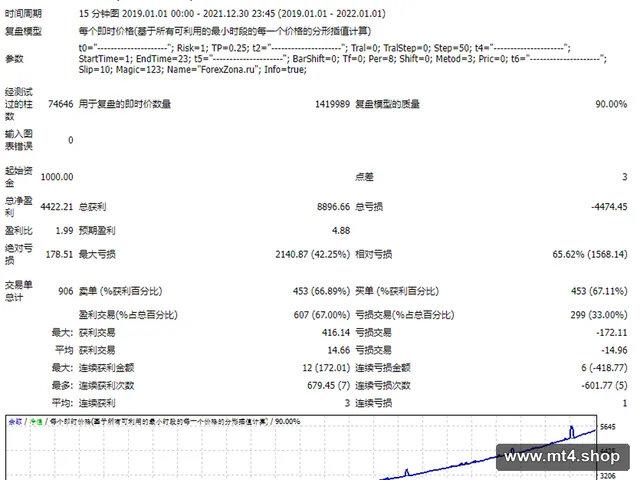640x480 pixels.
Task: Click average loss trade -14.96
Action: (x=614, y=350)
